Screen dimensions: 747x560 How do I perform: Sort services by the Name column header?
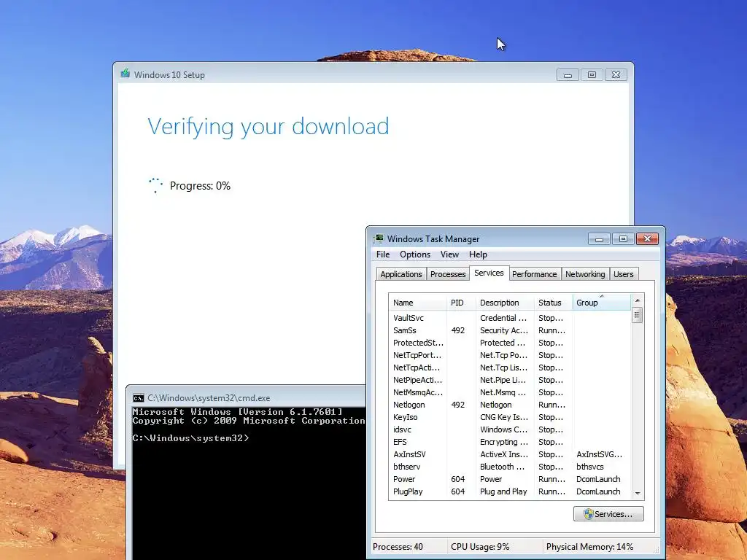[x=417, y=303]
